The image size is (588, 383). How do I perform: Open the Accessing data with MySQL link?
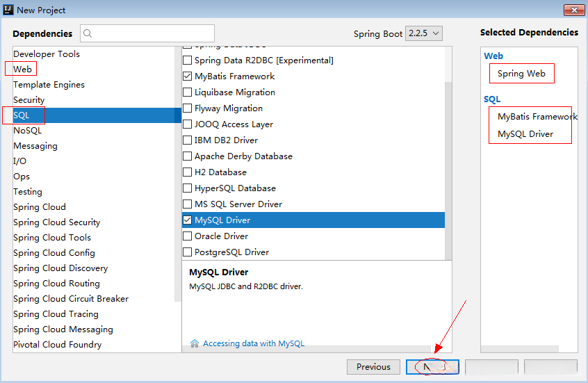point(254,343)
